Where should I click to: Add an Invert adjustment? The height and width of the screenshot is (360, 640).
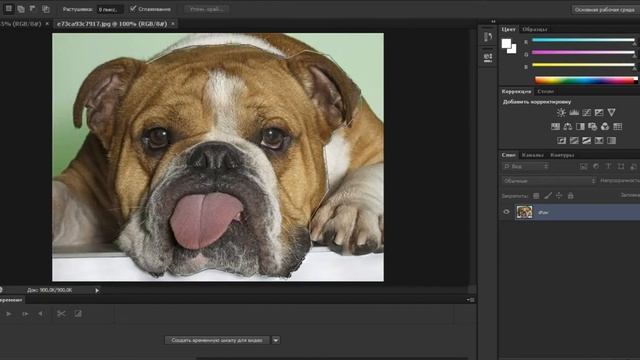coord(562,140)
